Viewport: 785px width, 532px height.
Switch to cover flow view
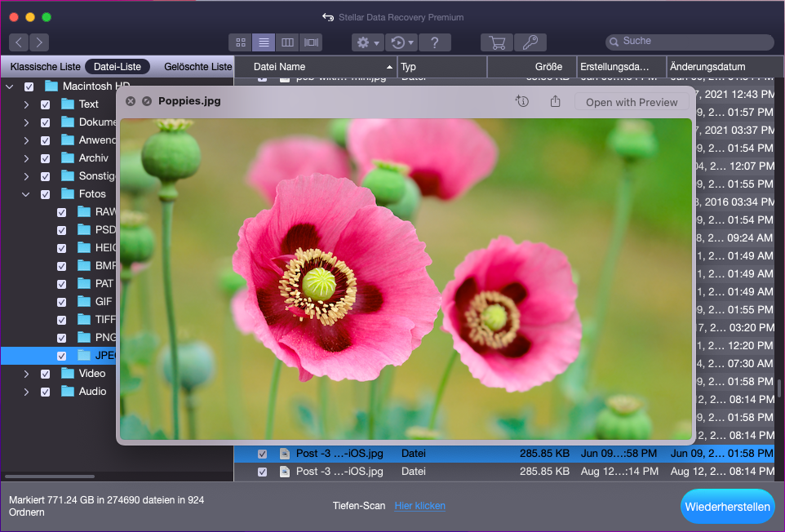[x=311, y=42]
